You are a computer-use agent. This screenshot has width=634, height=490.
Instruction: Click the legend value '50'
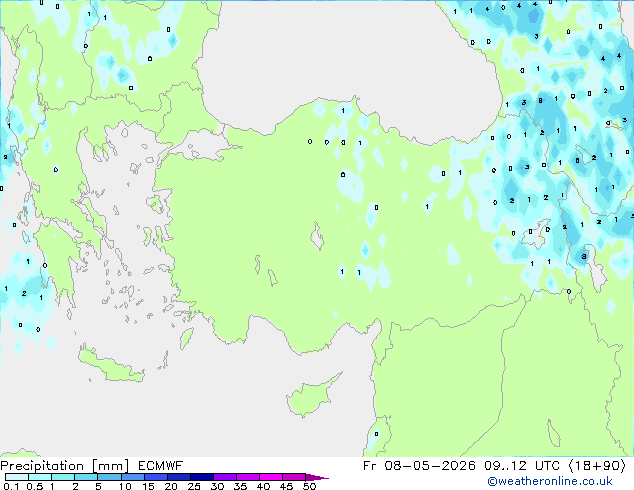coord(309,486)
